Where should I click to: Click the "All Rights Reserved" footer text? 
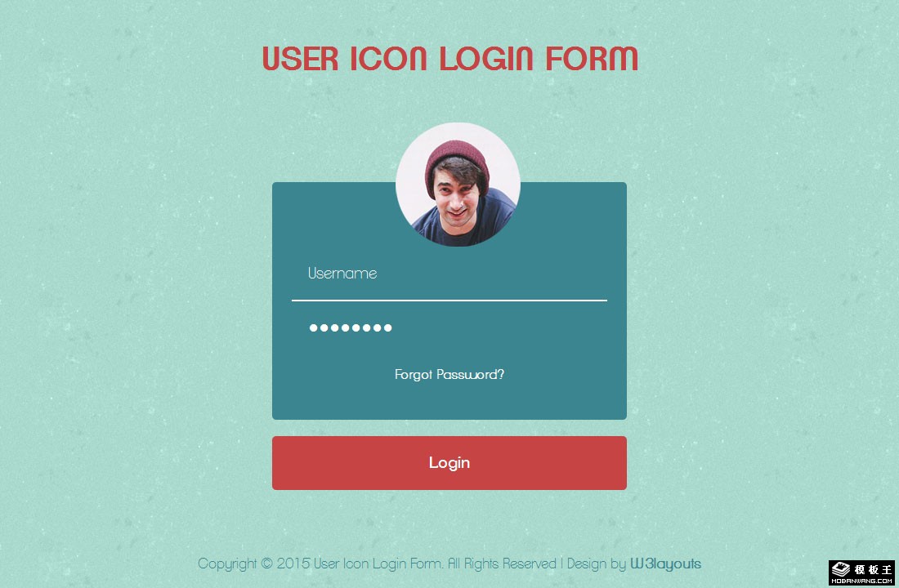[x=502, y=564]
